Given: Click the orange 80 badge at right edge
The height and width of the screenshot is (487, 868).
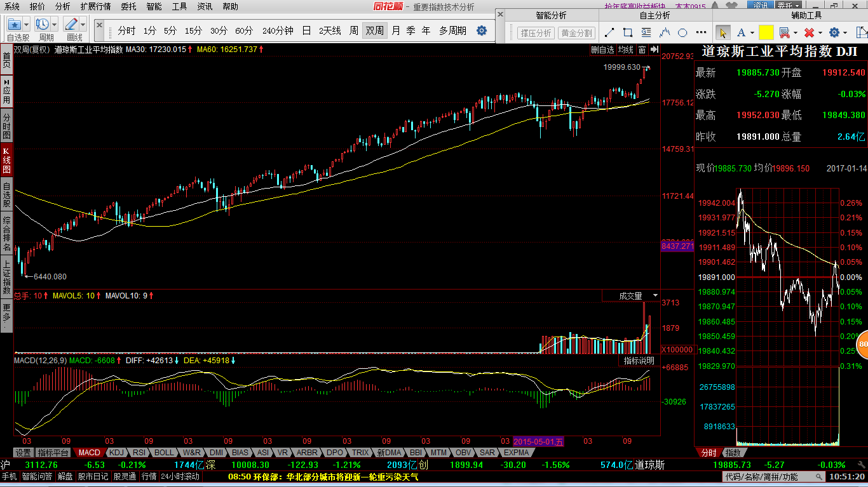Looking at the screenshot, I should pos(862,344).
